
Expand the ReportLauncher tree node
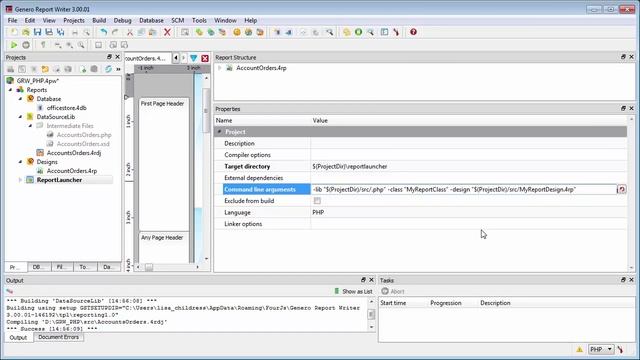click(20, 180)
